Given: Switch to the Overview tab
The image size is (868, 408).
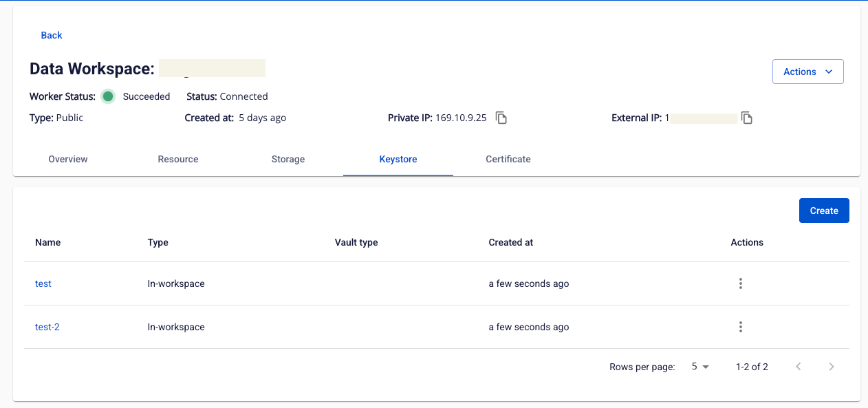Looking at the screenshot, I should tap(68, 159).
